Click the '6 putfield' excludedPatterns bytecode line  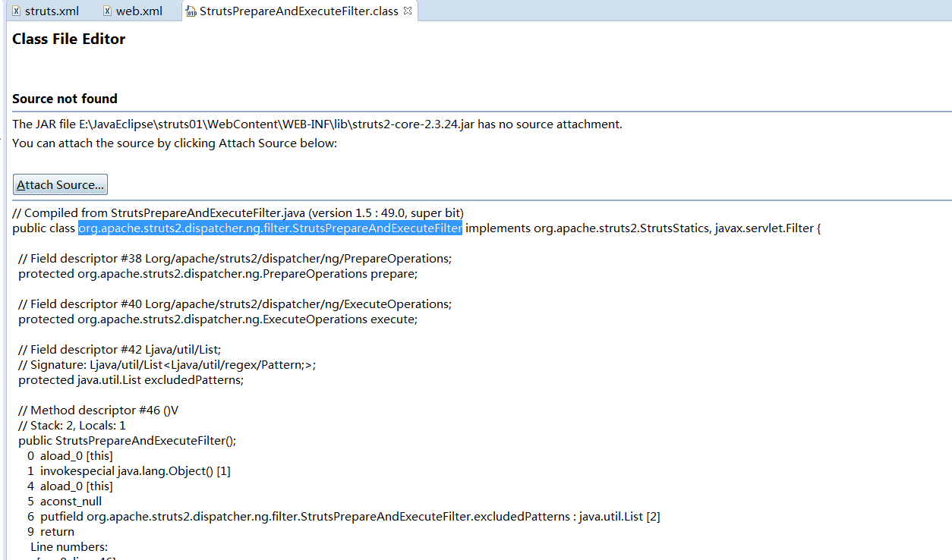pyautogui.click(x=344, y=517)
